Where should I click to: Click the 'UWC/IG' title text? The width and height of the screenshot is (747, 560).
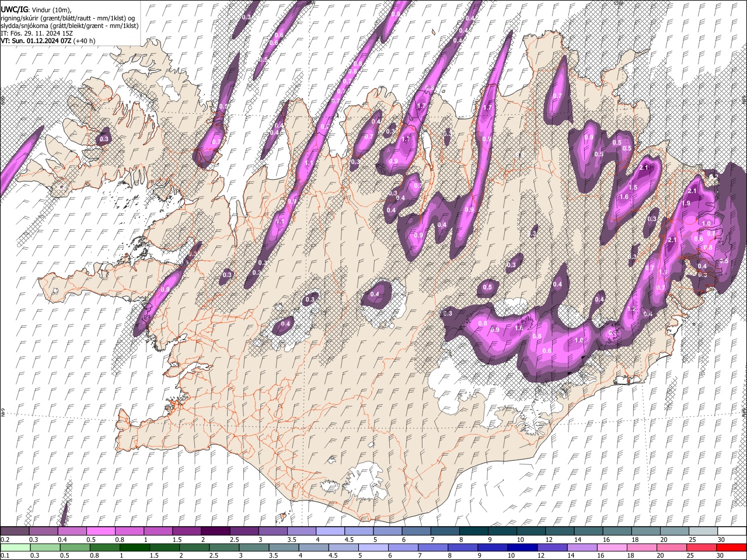(x=14, y=10)
